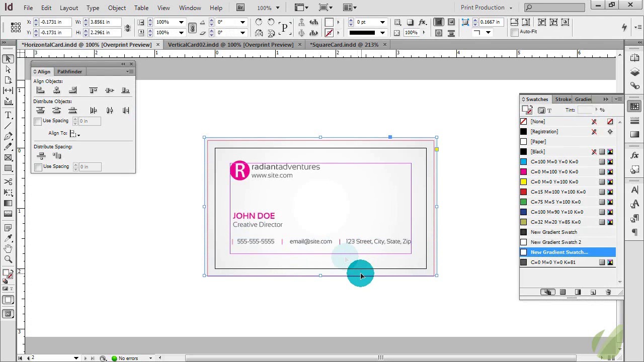Open the Layout menu
The width and height of the screenshot is (644, 362).
[x=69, y=8]
